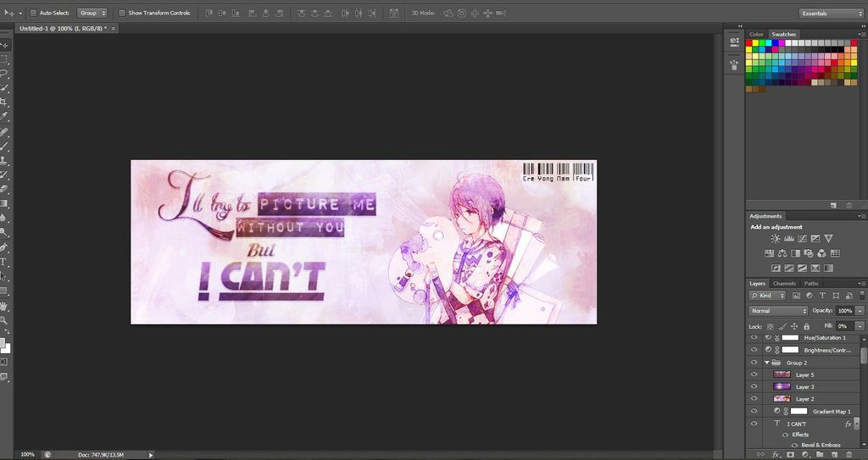Open the layer filter Kind dropdown
This screenshot has width=868, height=460.
pos(767,296)
